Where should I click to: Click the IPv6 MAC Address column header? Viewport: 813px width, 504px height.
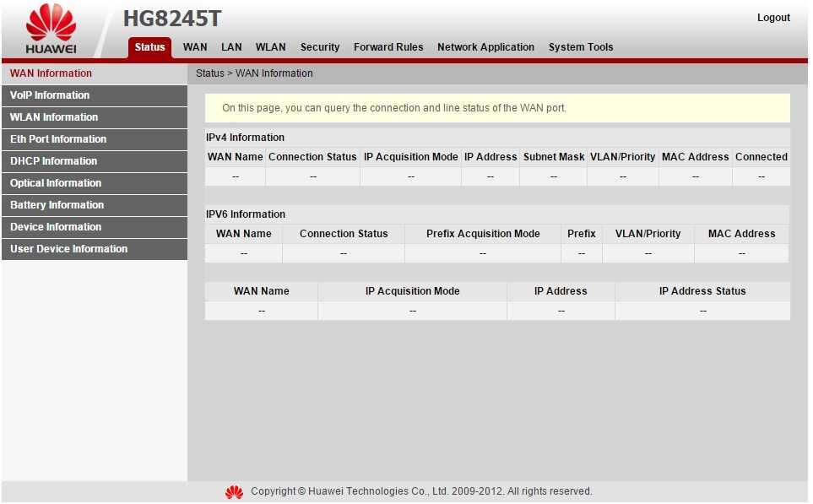click(741, 234)
